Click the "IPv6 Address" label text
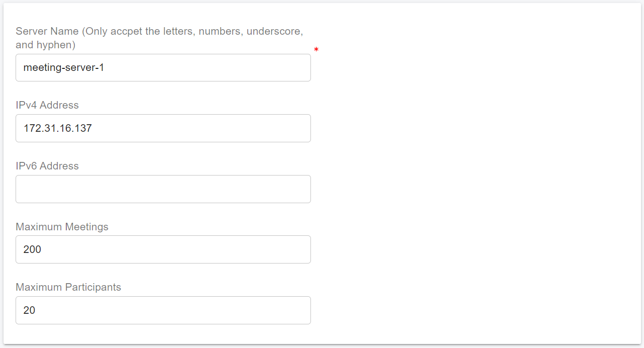Viewport: 644px width, 348px height. [47, 166]
